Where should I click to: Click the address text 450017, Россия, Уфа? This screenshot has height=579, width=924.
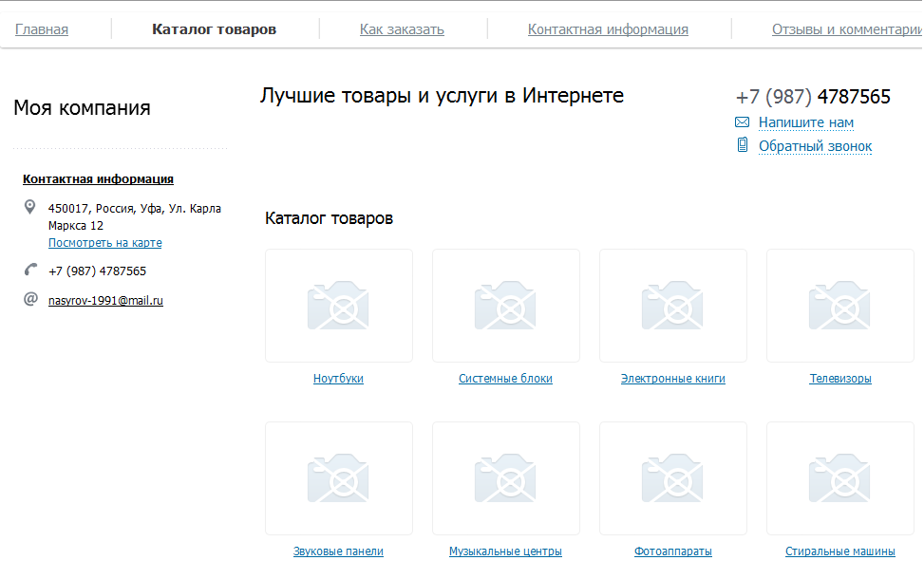134,216
